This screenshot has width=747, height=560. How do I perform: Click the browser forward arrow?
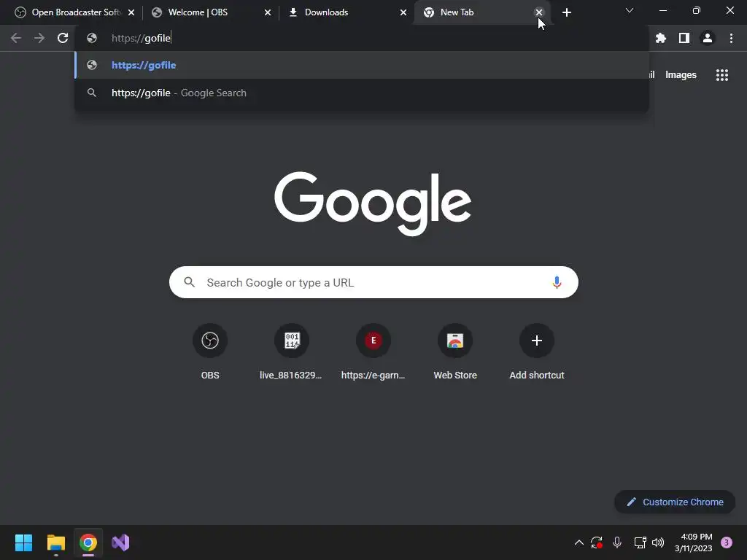(x=39, y=38)
